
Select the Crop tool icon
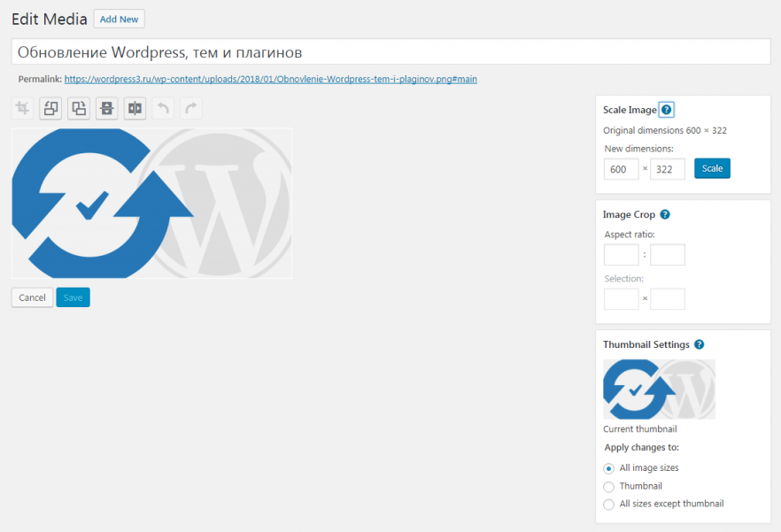pos(22,108)
